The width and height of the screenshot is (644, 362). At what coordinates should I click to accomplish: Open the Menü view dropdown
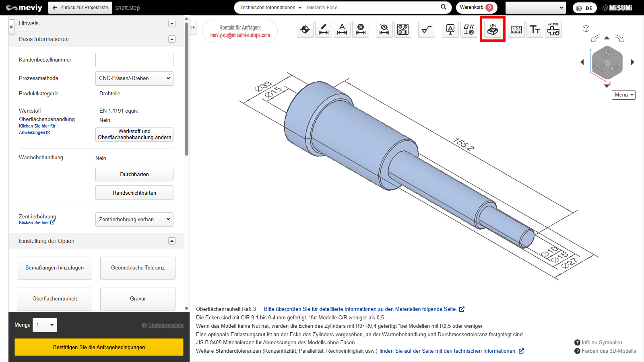pyautogui.click(x=623, y=95)
